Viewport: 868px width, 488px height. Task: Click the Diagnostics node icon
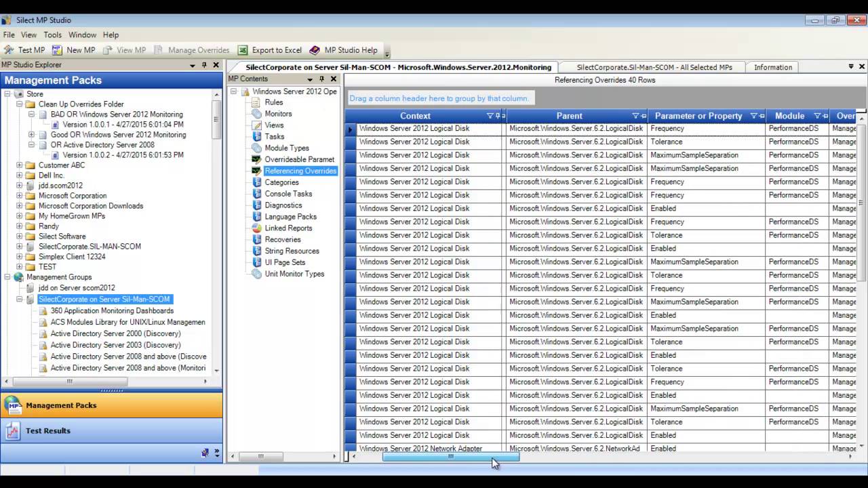pyautogui.click(x=257, y=205)
